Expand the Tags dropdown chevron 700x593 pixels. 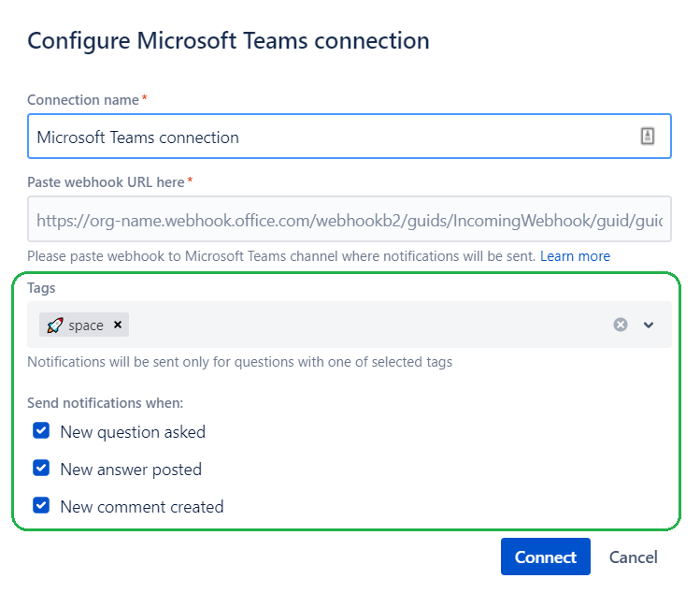pyautogui.click(x=649, y=325)
